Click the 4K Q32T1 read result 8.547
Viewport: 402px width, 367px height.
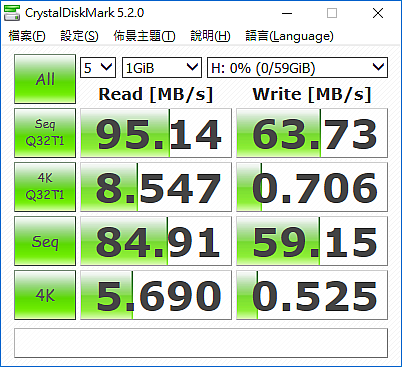pyautogui.click(x=156, y=187)
